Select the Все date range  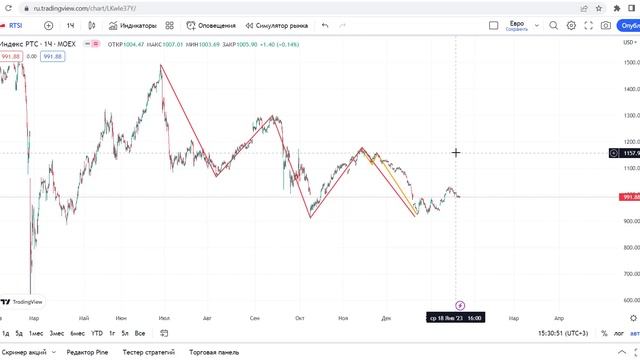coord(140,333)
